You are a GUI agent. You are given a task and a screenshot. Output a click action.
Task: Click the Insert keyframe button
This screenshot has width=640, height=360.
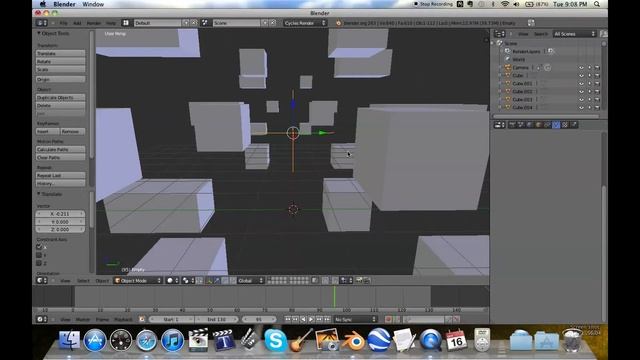48,131
